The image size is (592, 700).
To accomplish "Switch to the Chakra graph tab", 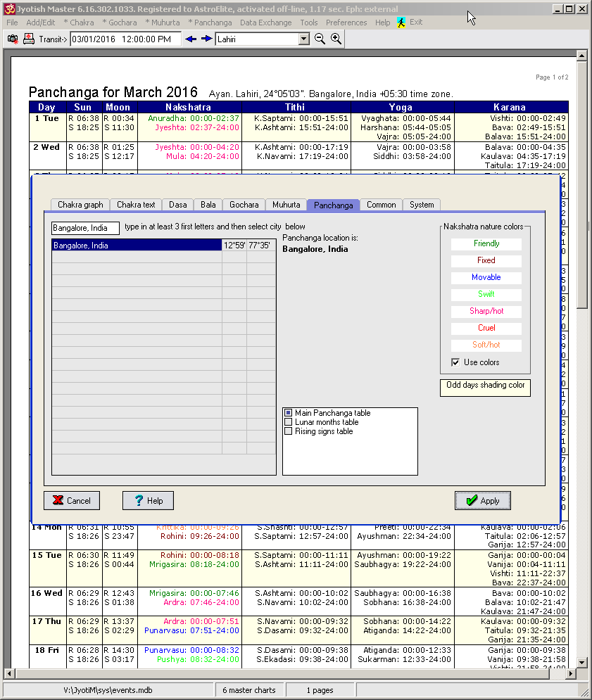I will point(80,205).
